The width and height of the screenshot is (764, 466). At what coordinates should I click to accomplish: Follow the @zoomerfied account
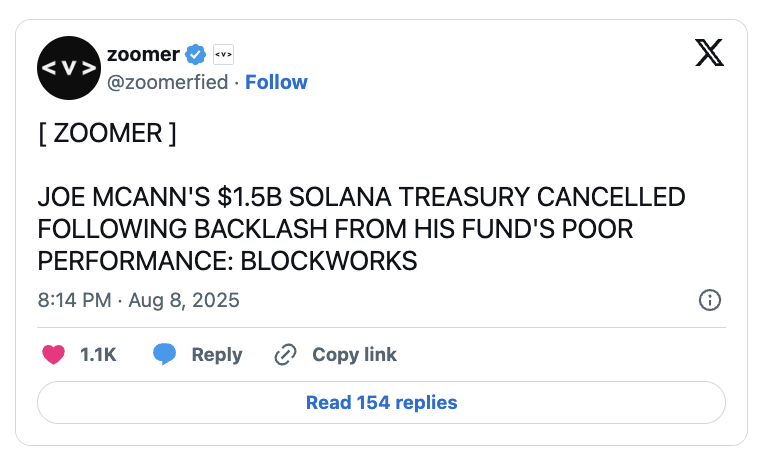pos(276,82)
